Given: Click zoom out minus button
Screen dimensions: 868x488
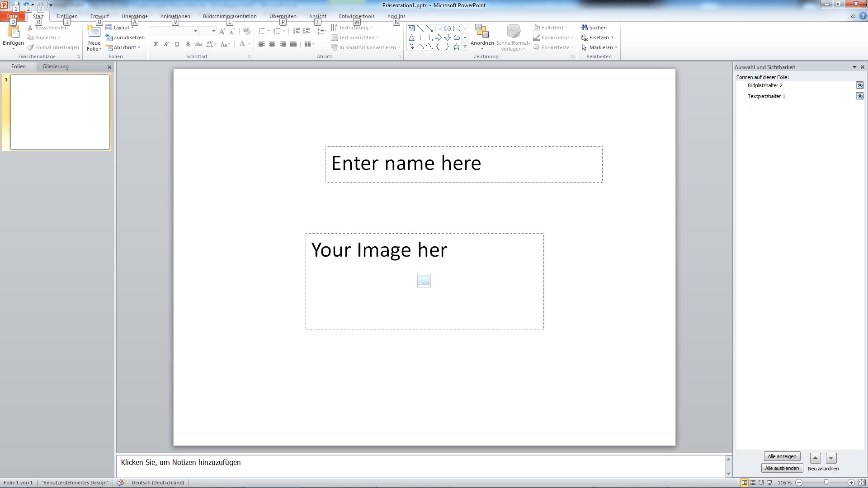Looking at the screenshot, I should click(x=799, y=483).
